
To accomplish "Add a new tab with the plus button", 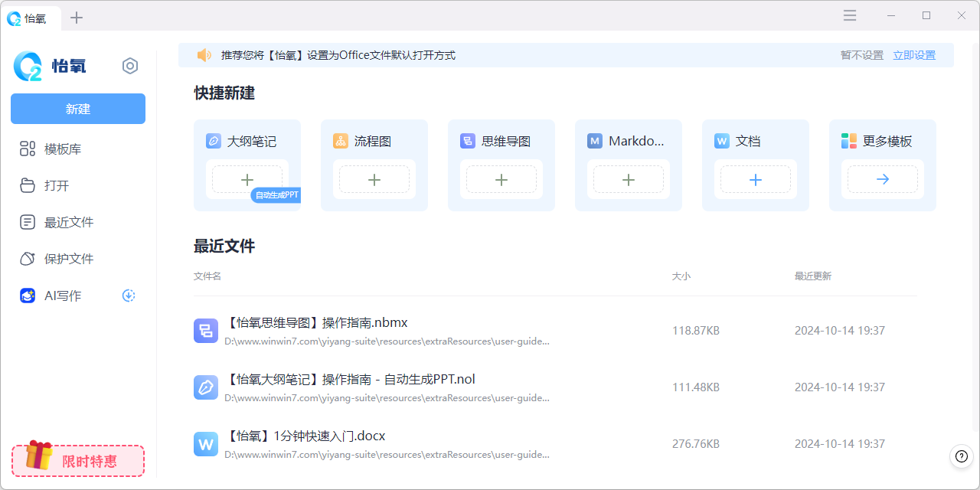I will click(x=77, y=18).
